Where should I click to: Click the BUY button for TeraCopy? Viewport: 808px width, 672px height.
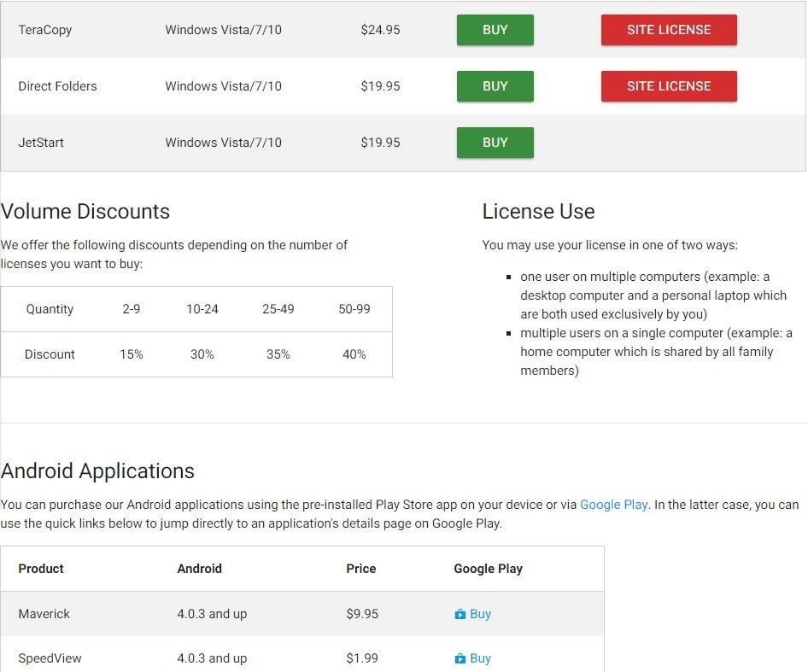pyautogui.click(x=495, y=30)
